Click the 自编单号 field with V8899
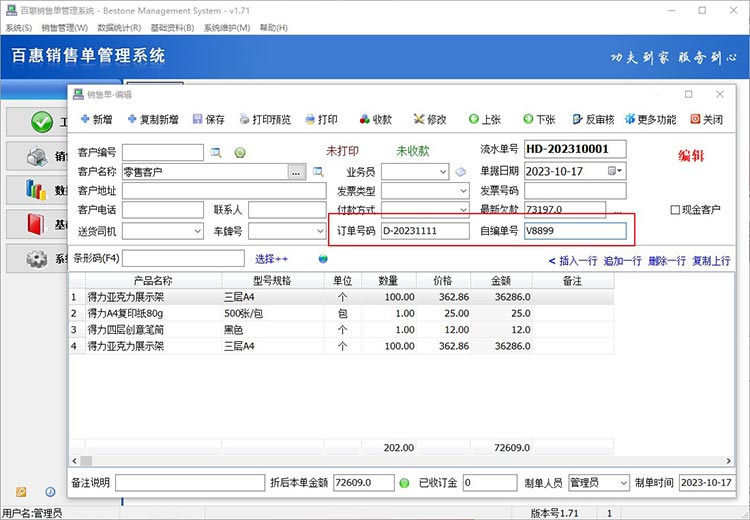The width and height of the screenshot is (750, 520). point(575,231)
